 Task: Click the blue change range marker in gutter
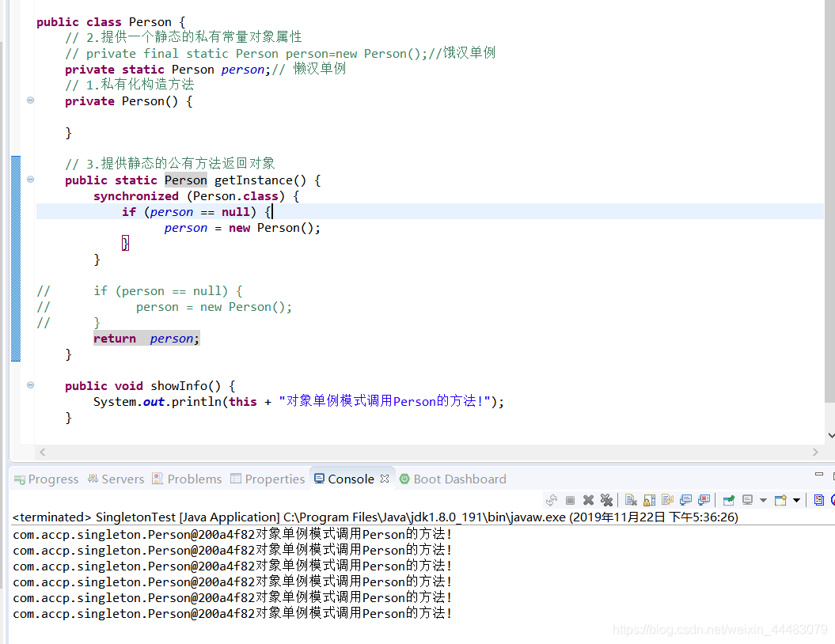(x=16, y=259)
